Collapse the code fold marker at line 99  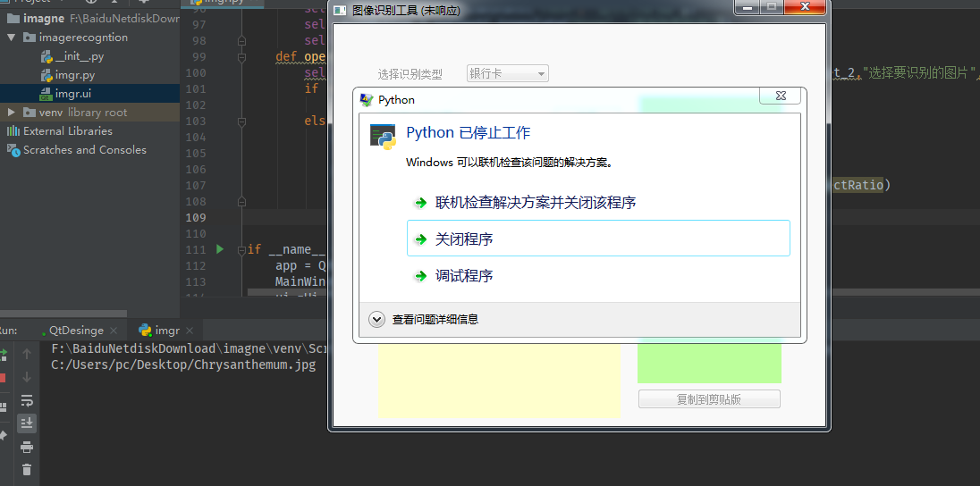point(241,57)
